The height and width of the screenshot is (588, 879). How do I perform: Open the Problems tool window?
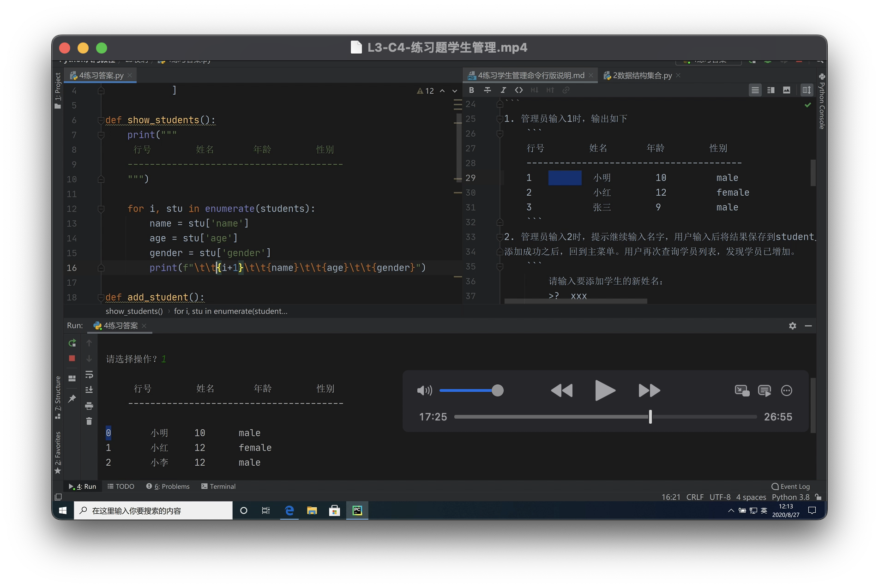pyautogui.click(x=168, y=486)
